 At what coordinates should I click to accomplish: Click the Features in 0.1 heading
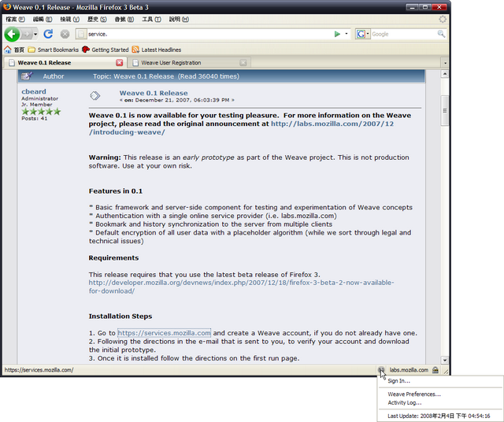(116, 191)
